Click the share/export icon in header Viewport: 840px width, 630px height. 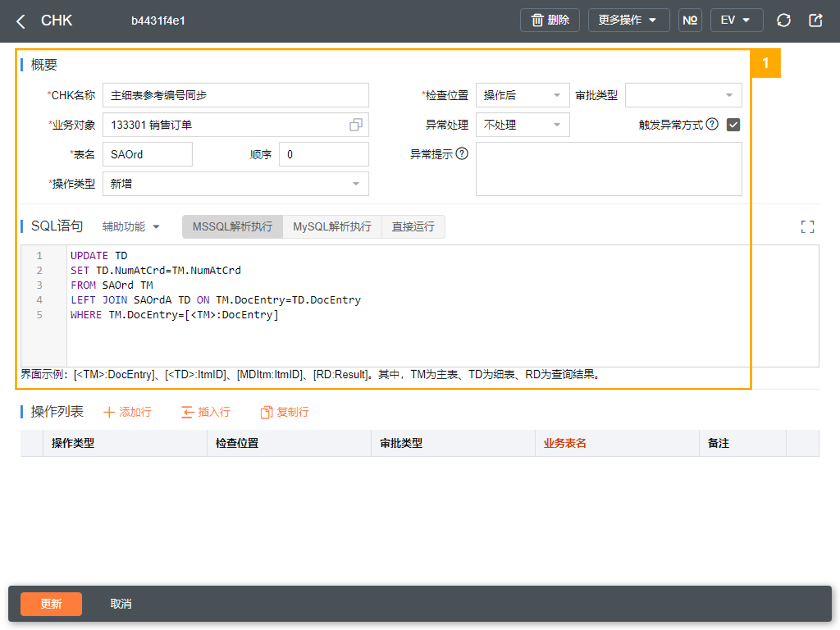coord(815,20)
